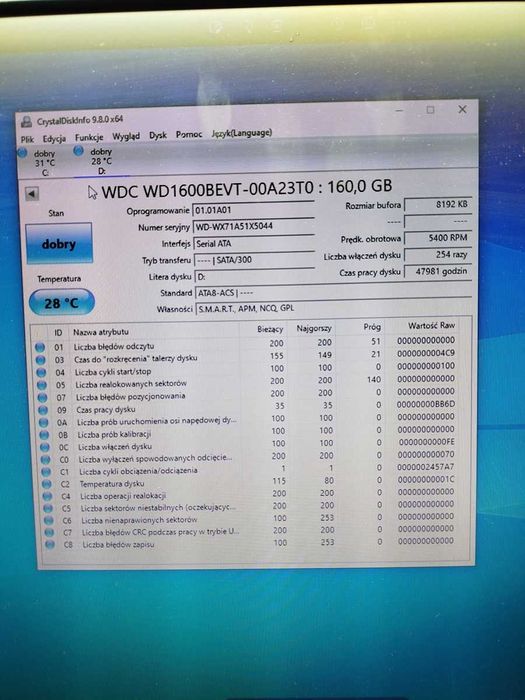Screen dimensions: 525x700
Task: Open the Język(Language) menu
Action: pyautogui.click(x=242, y=133)
